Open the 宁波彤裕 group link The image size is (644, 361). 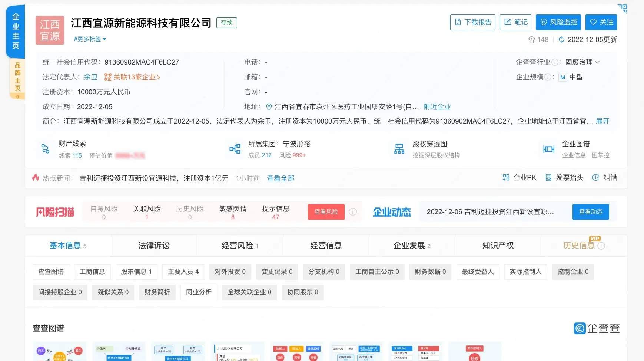[297, 144]
